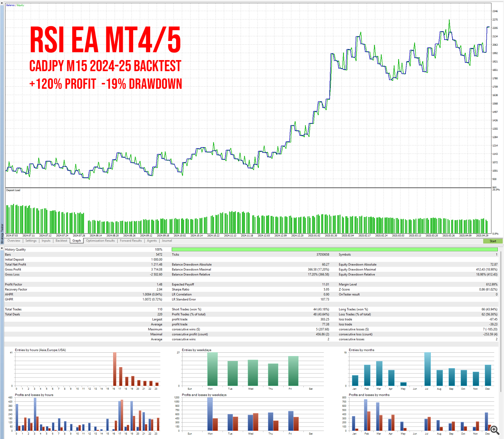The height and width of the screenshot is (439, 504).
Task: Select the Graph tab
Action: point(77,240)
